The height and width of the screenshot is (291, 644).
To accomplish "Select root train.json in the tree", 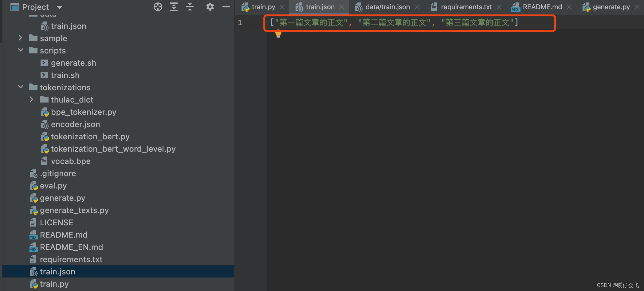I will pos(57,272).
